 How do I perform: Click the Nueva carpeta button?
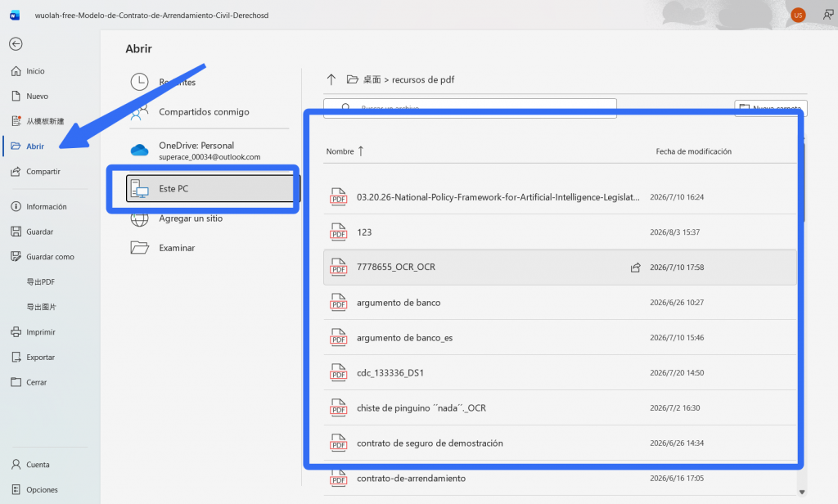click(771, 108)
